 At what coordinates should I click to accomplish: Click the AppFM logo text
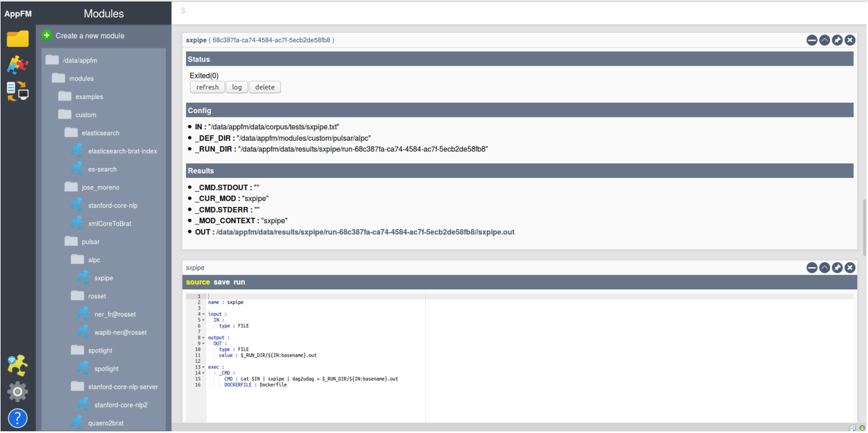coord(18,14)
